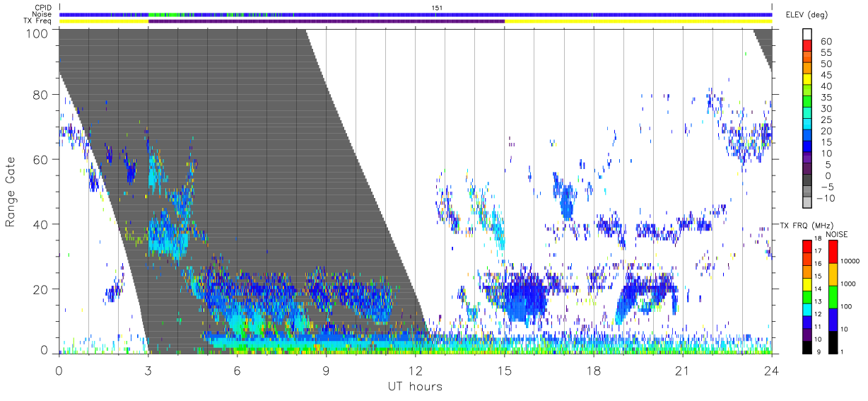Click the white top segment of ELEV color bar
This screenshot has height=401, width=868.
pos(808,34)
